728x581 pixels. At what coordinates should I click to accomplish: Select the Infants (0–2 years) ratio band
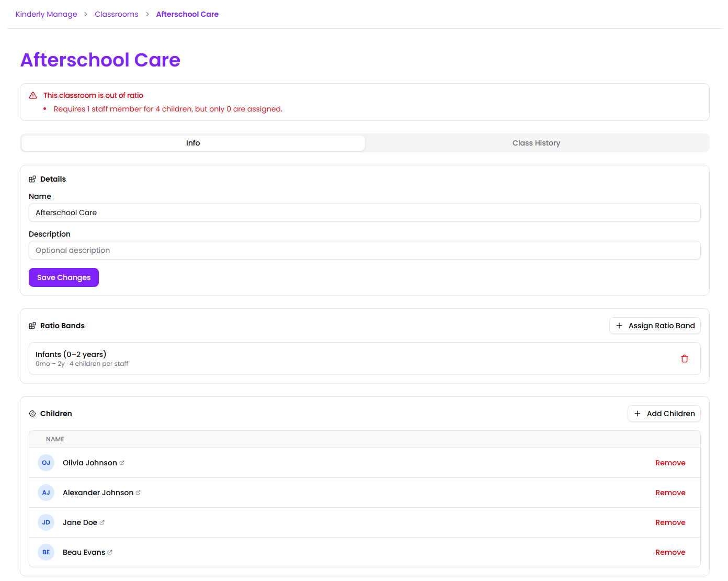(365, 359)
